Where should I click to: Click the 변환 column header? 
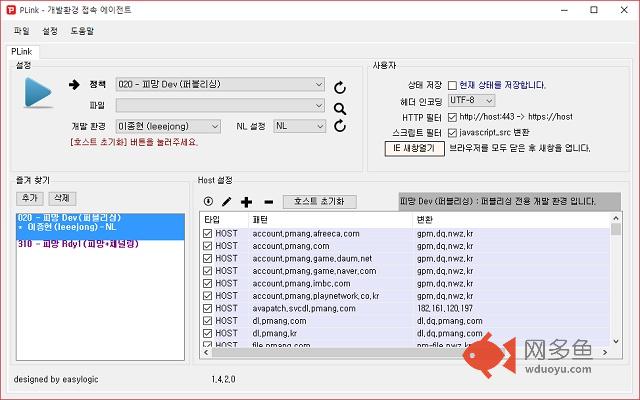[511, 220]
